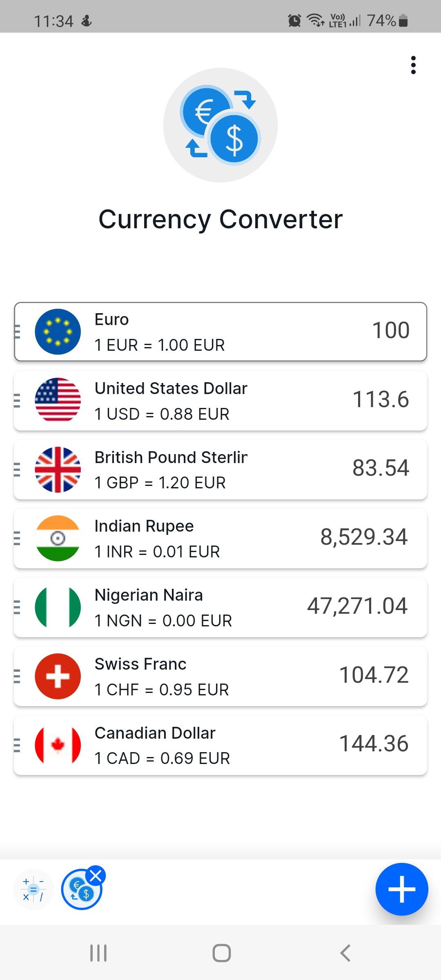This screenshot has width=441, height=980.
Task: Tap the reorder handle on Swiss Franc row
Action: (17, 676)
